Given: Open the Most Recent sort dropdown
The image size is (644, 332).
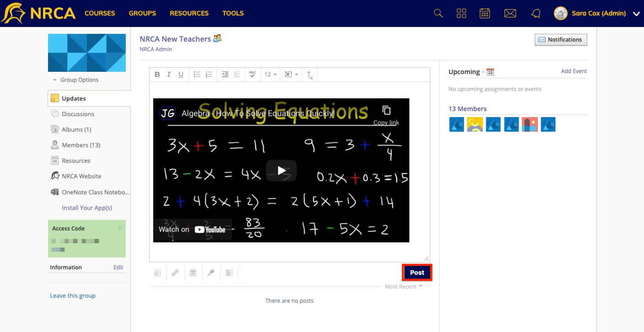Looking at the screenshot, I should coord(403,287).
